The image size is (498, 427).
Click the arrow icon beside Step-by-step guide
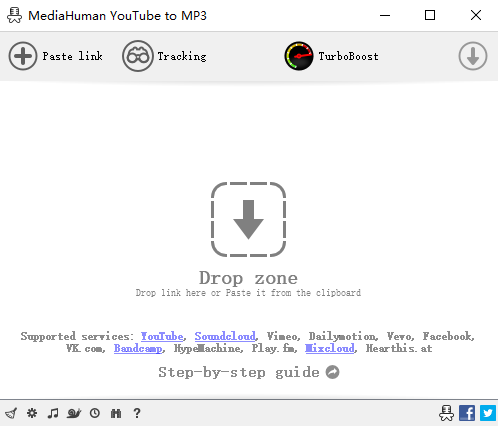click(x=332, y=372)
